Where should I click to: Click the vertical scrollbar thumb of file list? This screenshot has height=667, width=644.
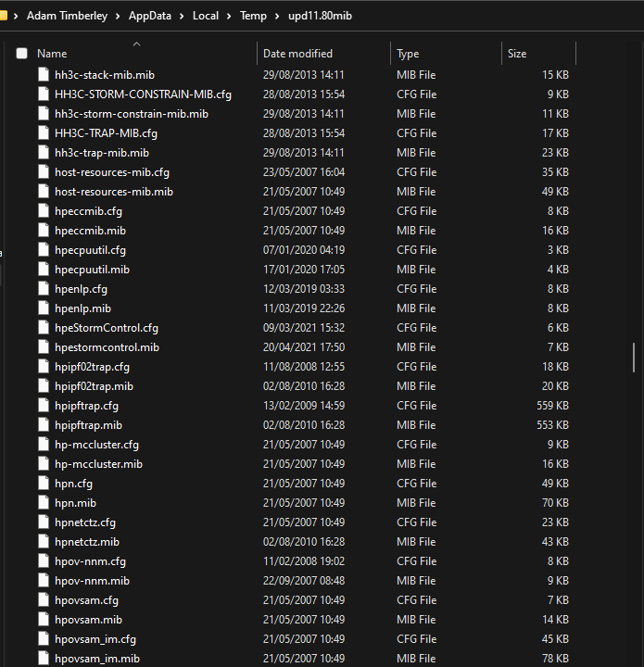(634, 358)
